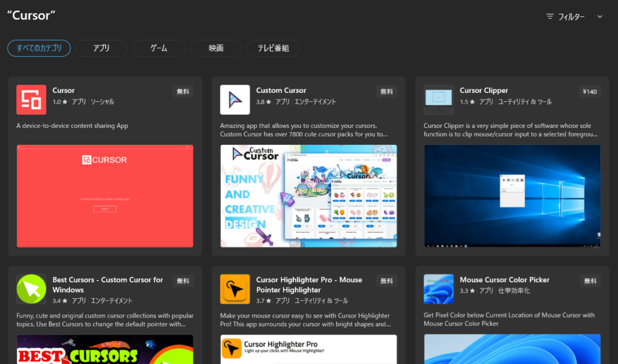618x364 pixels.
Task: Switch to the ゲーム category tab
Action: (x=159, y=48)
